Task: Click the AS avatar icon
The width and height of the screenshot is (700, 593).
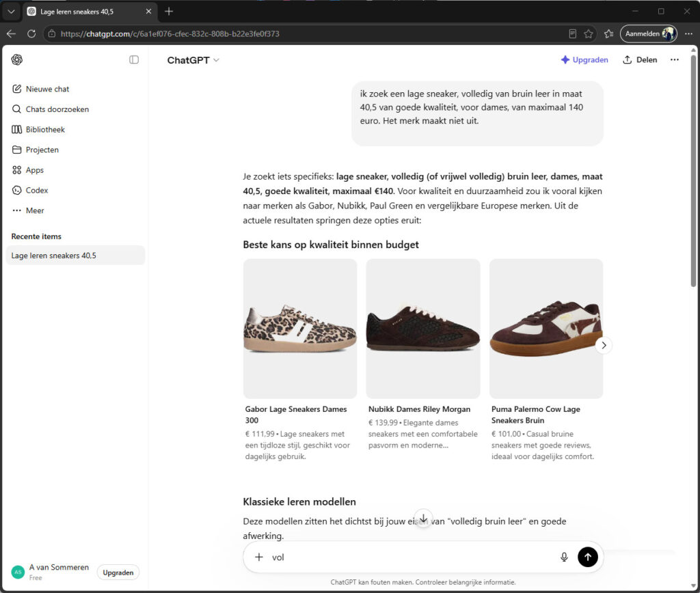Action: coord(18,572)
